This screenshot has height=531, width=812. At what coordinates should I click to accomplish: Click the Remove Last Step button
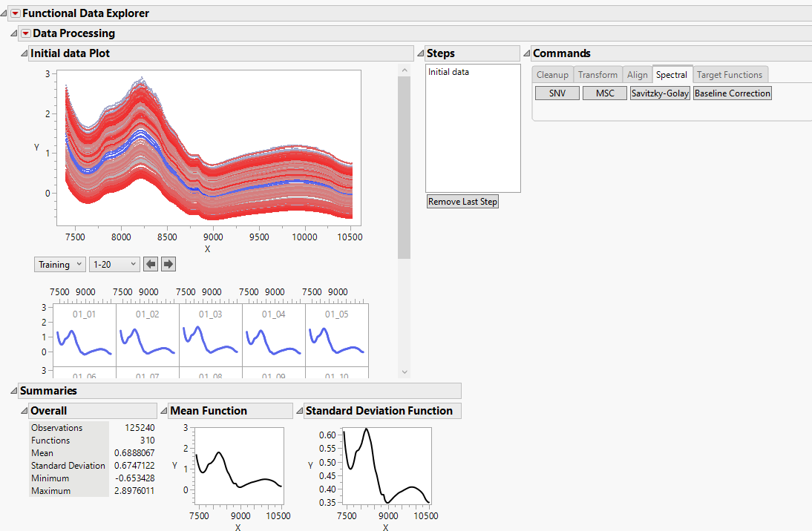pyautogui.click(x=462, y=201)
